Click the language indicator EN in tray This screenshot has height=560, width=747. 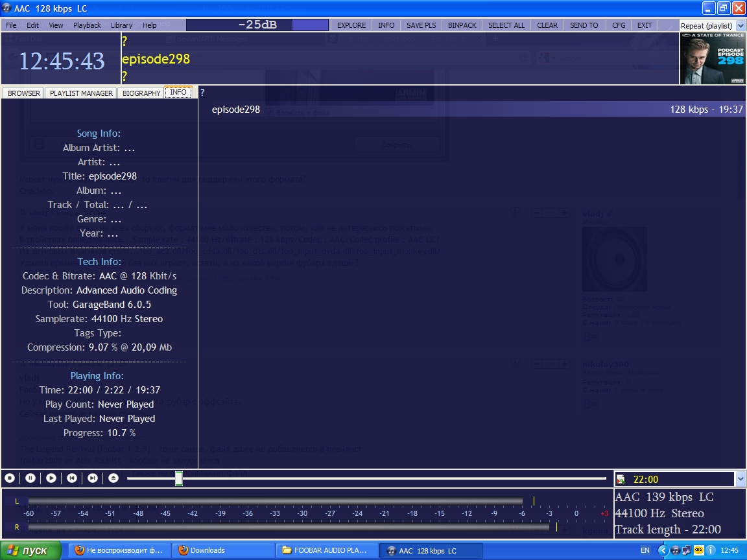[x=645, y=550]
